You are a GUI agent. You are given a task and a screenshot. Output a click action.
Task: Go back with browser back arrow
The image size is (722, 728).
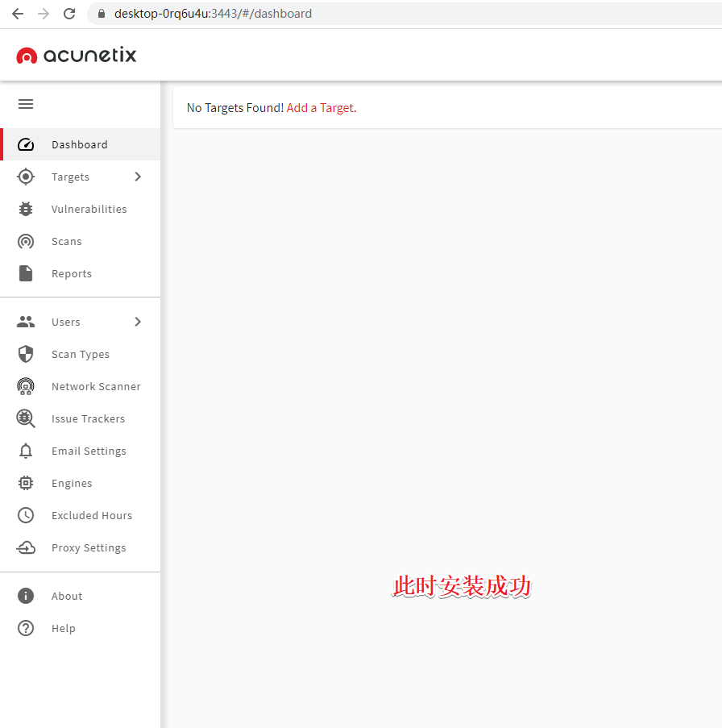tap(18, 14)
